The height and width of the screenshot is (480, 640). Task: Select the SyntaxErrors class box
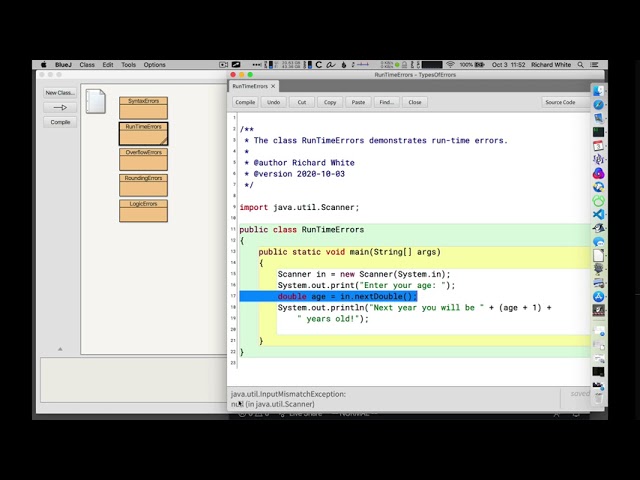coord(143,108)
